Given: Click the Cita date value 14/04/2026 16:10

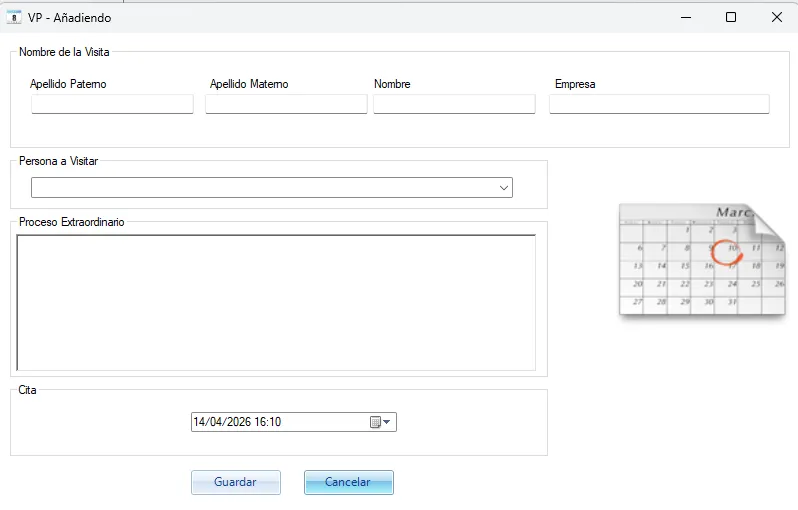Looking at the screenshot, I should 237,422.
